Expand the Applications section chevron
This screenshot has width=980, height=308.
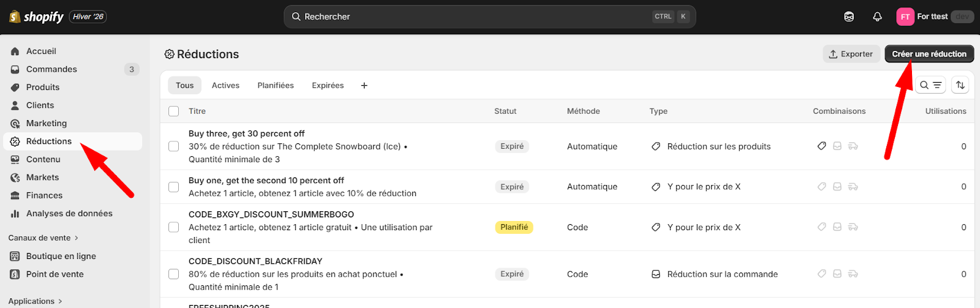(x=60, y=301)
